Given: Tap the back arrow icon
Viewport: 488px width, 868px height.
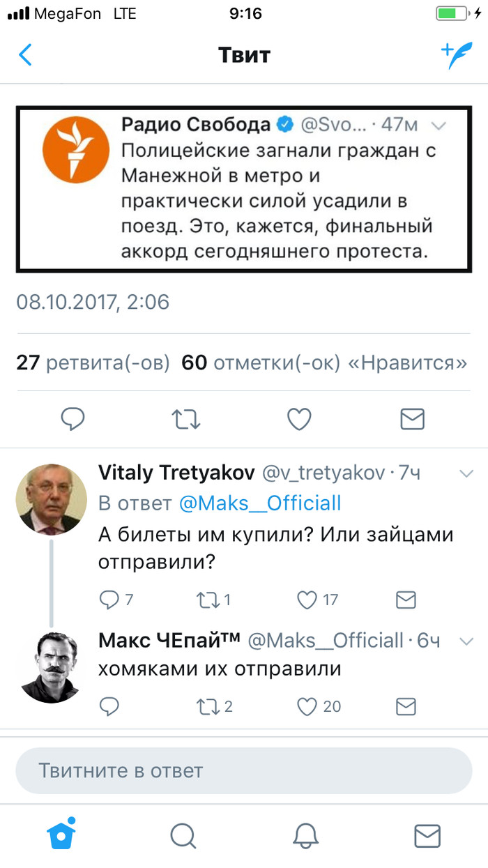Looking at the screenshot, I should [x=26, y=54].
